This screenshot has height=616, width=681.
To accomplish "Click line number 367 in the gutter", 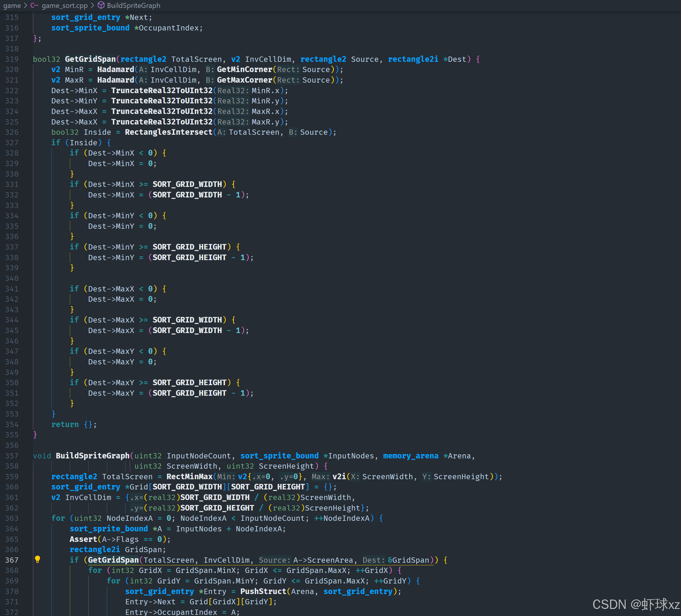I will [12, 560].
